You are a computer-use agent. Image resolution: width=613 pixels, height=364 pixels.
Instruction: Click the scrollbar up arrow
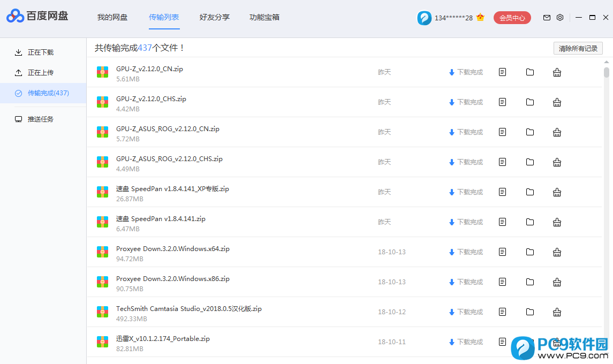click(607, 62)
